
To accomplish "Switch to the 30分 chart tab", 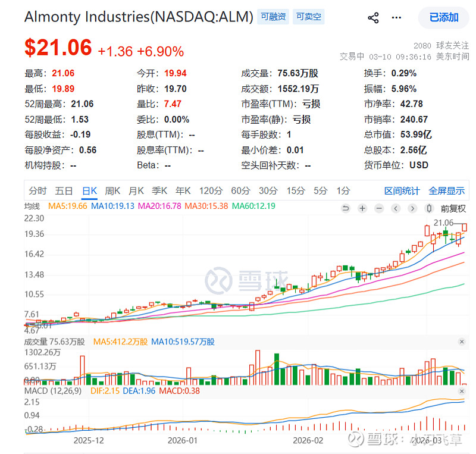I will [x=268, y=191].
